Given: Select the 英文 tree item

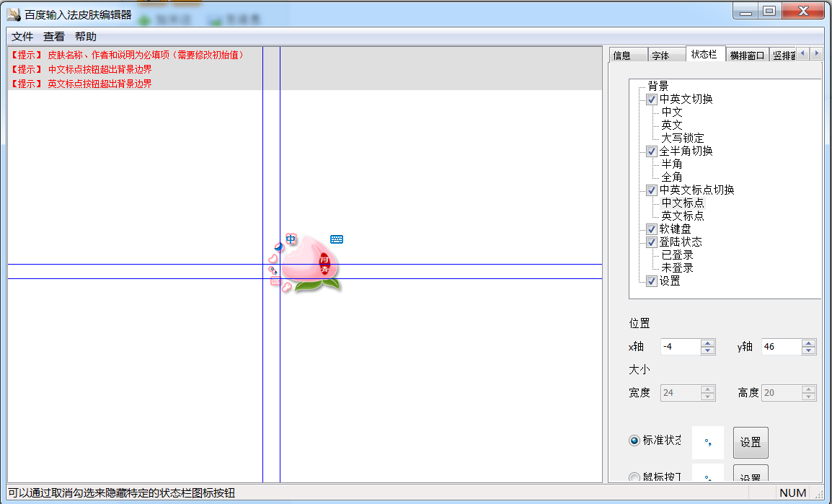Looking at the screenshot, I should [672, 125].
